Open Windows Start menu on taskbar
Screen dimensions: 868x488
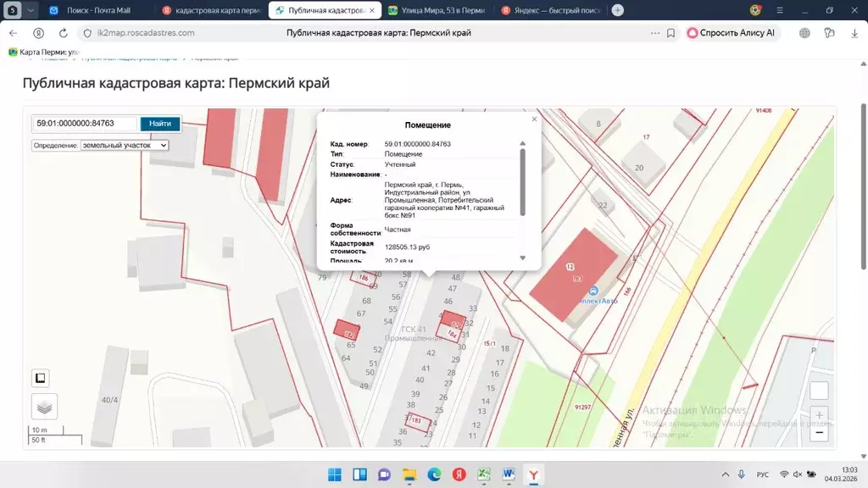[334, 474]
